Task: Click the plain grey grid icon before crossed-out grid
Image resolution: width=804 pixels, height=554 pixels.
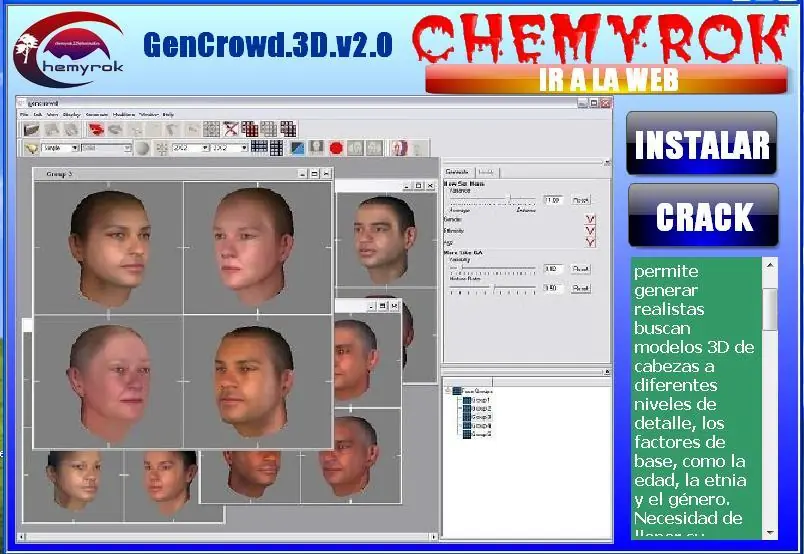Action: (x=211, y=129)
